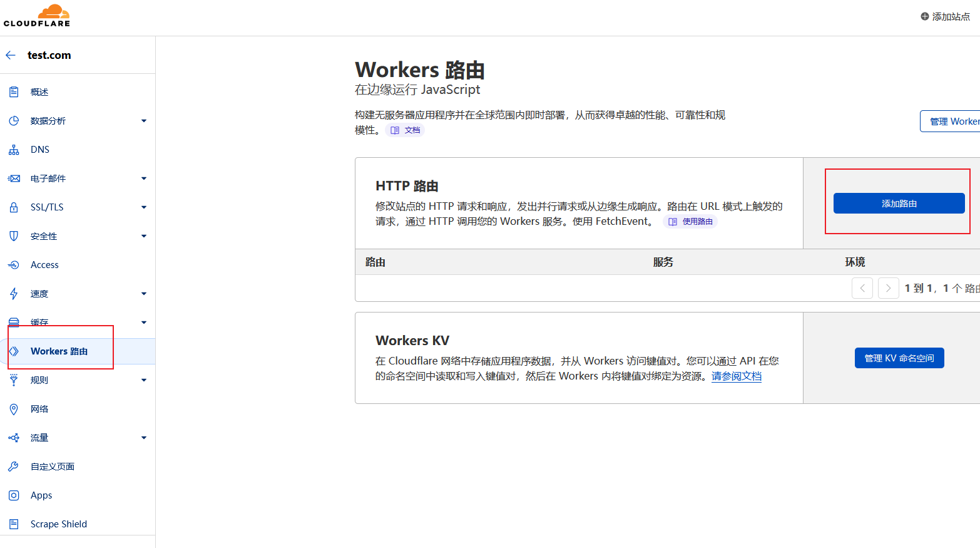The image size is (980, 548).
Task: Click the 安全性 shield icon
Action: pos(14,236)
